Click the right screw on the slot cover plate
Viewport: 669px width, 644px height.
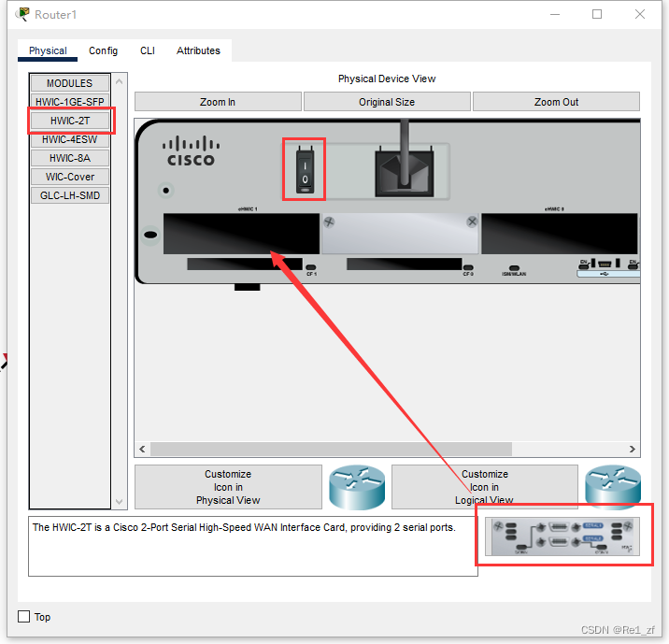pyautogui.click(x=472, y=222)
